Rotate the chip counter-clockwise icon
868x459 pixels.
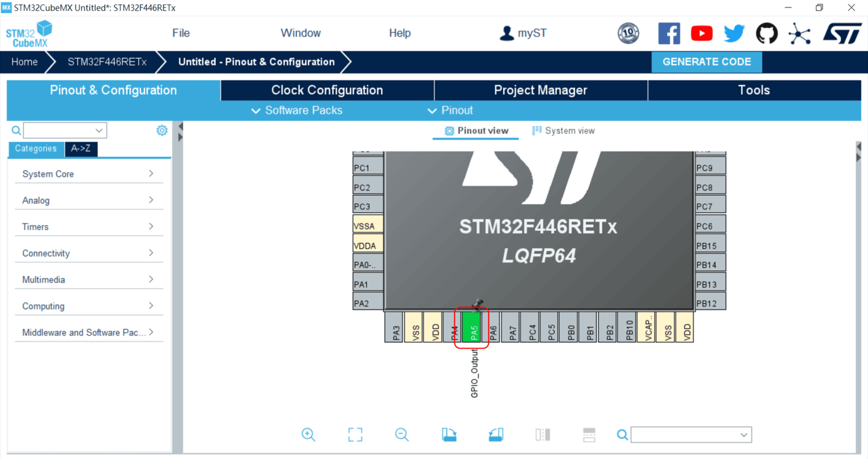(496, 435)
